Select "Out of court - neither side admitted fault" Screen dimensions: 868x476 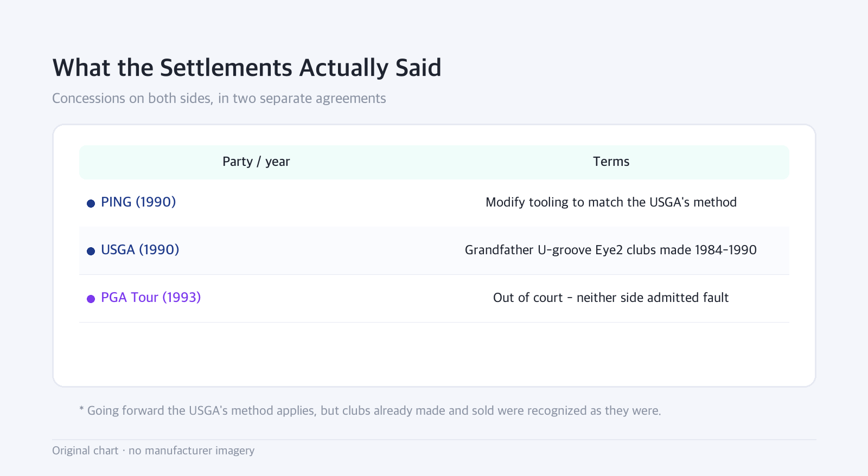point(611,298)
